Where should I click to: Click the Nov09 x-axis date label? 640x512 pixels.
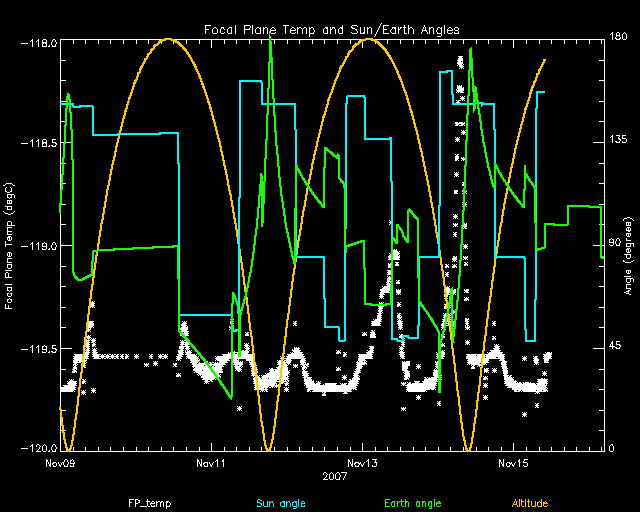tap(61, 464)
